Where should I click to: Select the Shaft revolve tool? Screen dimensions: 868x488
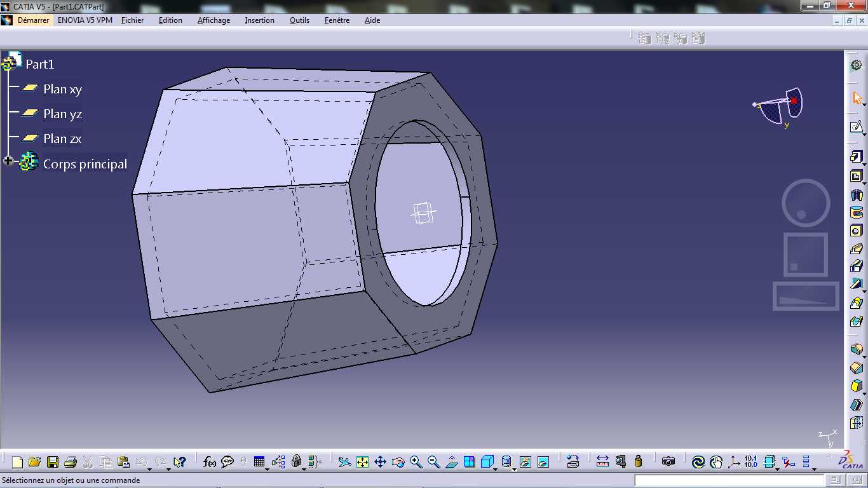pyautogui.click(x=856, y=195)
